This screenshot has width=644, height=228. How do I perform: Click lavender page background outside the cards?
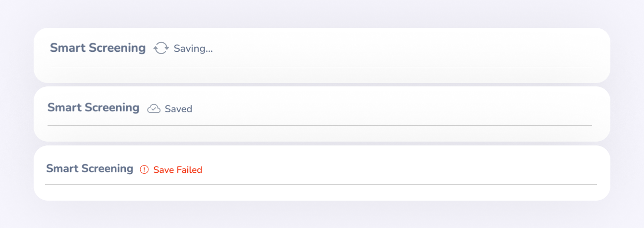click(322, 13)
